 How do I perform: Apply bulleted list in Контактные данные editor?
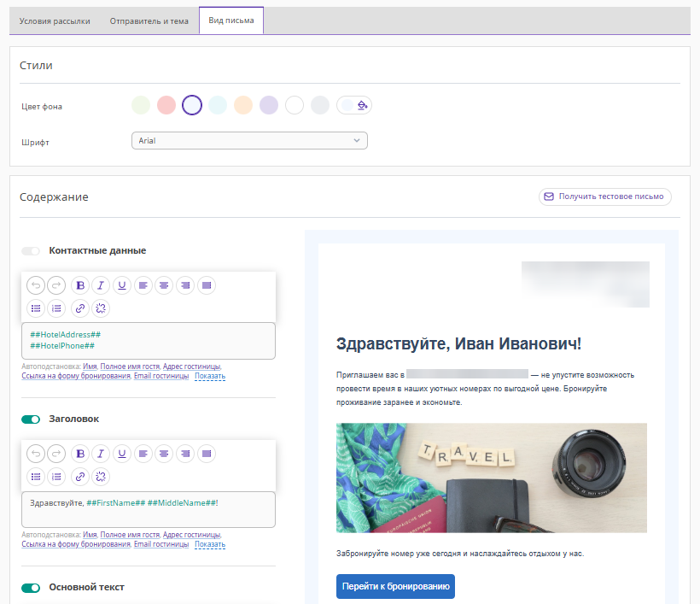(35, 308)
